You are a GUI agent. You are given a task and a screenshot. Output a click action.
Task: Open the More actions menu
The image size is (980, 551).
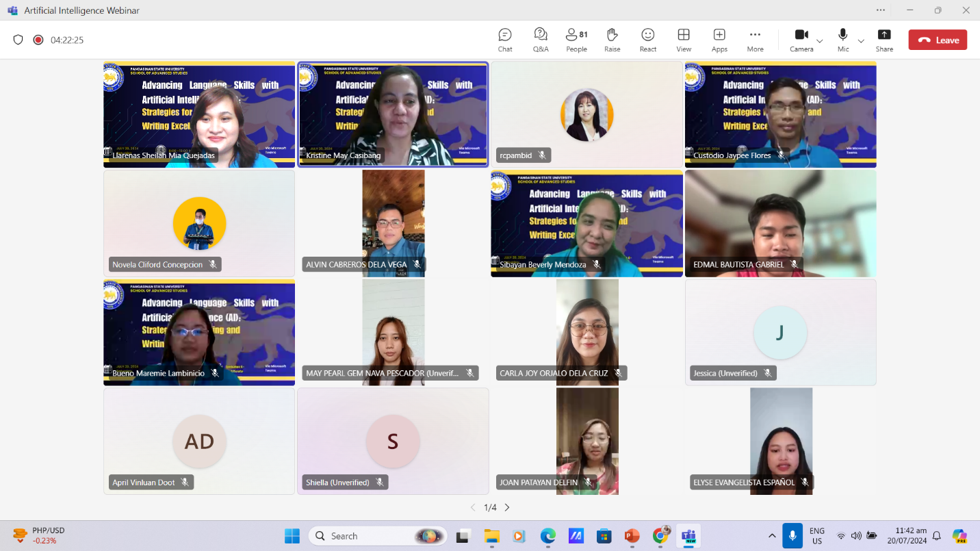coord(755,40)
